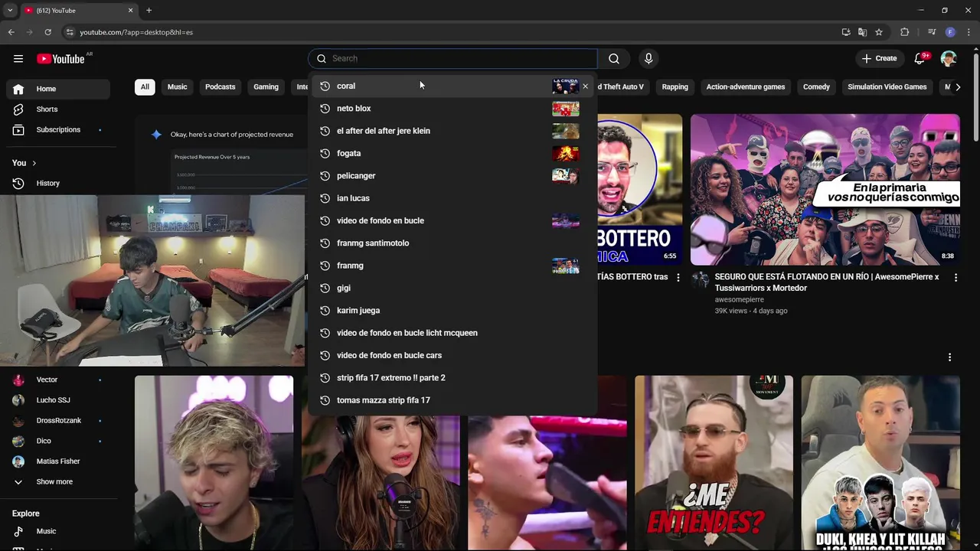Open Dico channel subscription
The height and width of the screenshot is (551, 980).
coord(58,441)
